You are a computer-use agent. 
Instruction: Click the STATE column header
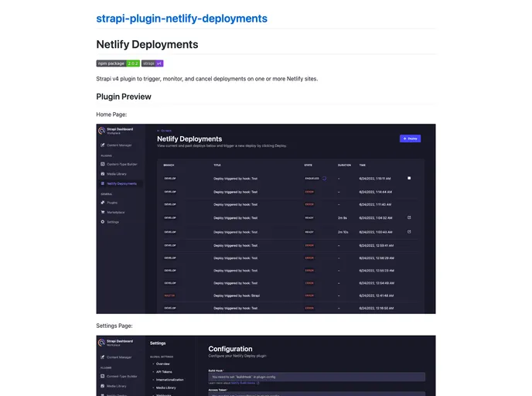308,166
